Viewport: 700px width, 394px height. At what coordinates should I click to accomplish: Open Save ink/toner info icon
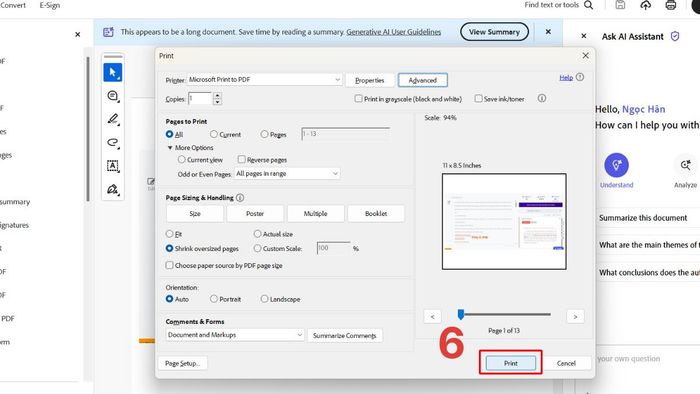pos(542,98)
